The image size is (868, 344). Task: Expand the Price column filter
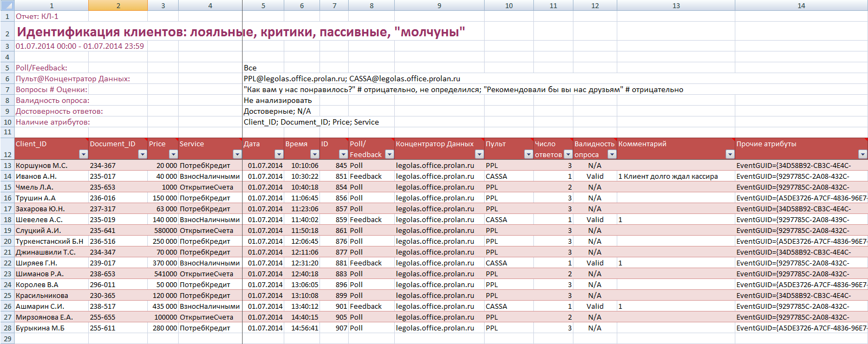(x=173, y=154)
